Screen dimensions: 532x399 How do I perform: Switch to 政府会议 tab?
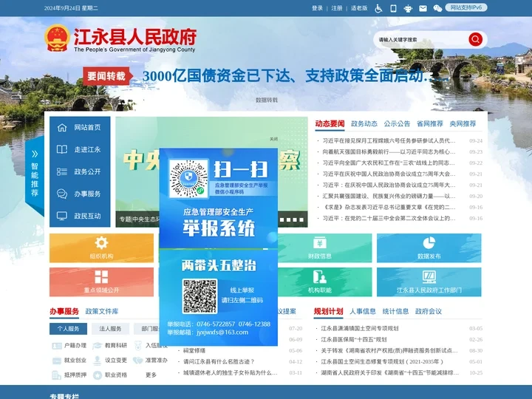[429, 312]
